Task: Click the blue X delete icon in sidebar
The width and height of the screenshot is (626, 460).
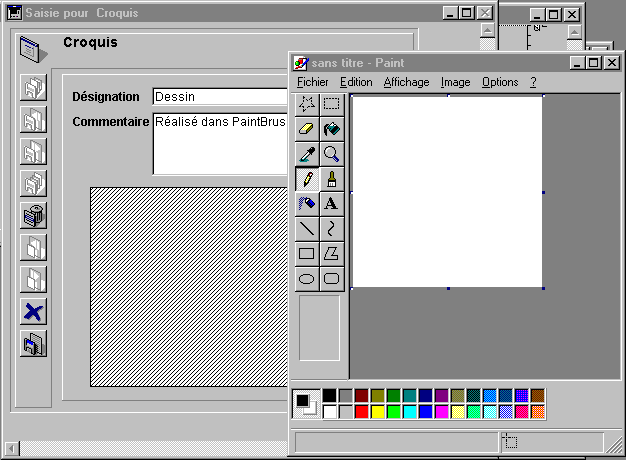Action: (x=34, y=311)
